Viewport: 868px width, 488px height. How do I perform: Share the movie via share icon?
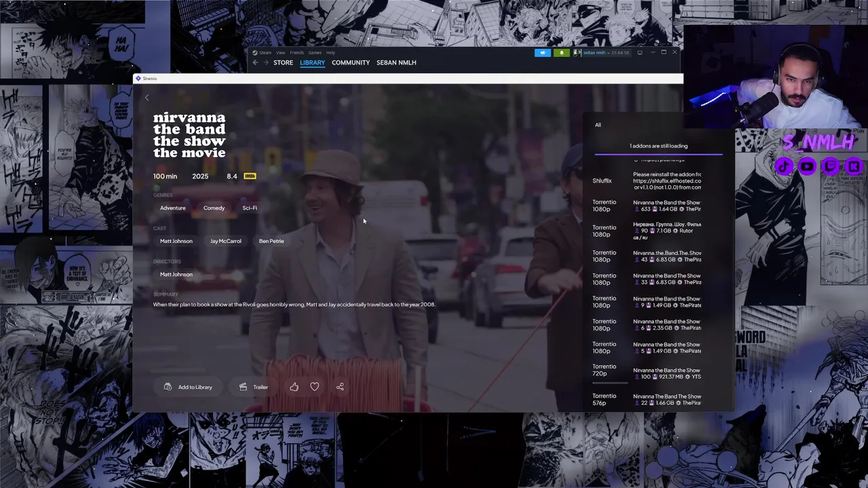coord(340,387)
